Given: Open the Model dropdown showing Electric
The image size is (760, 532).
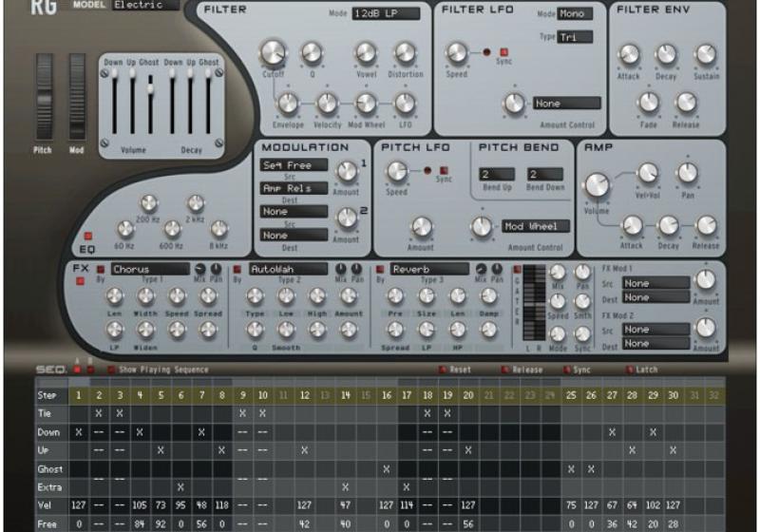Looking at the screenshot, I should tap(144, 5).
